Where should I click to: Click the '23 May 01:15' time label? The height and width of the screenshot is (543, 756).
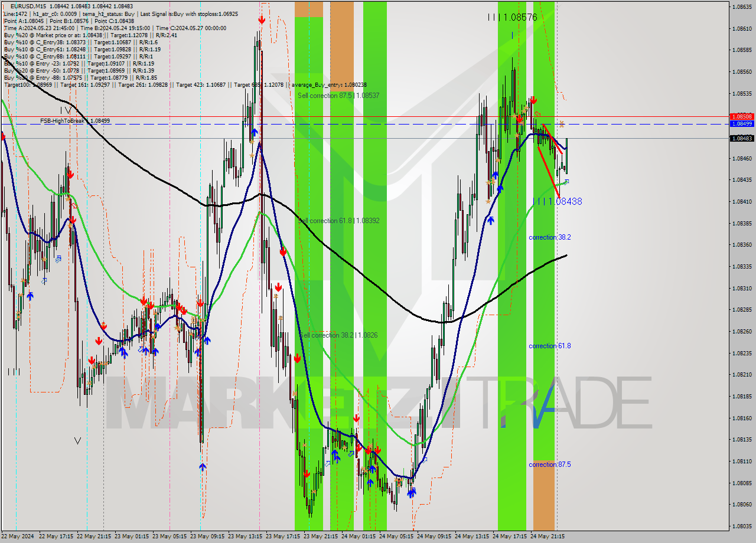coord(132,537)
